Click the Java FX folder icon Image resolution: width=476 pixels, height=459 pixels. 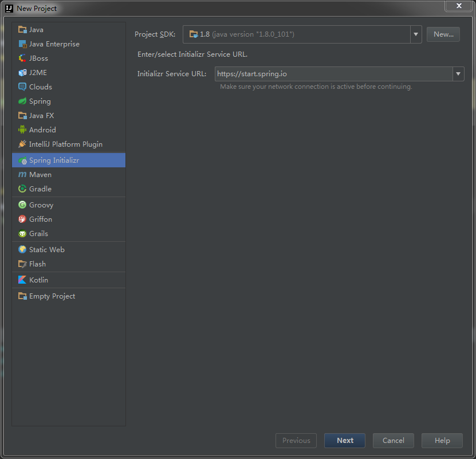pos(22,115)
